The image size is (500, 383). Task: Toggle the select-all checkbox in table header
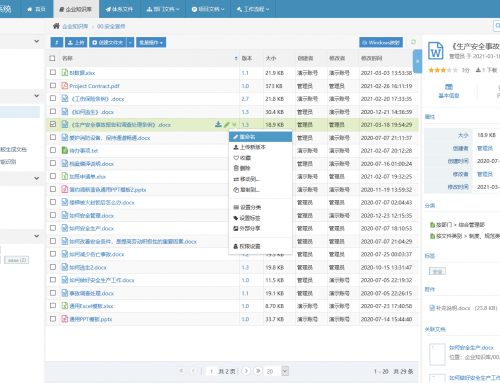point(52,58)
